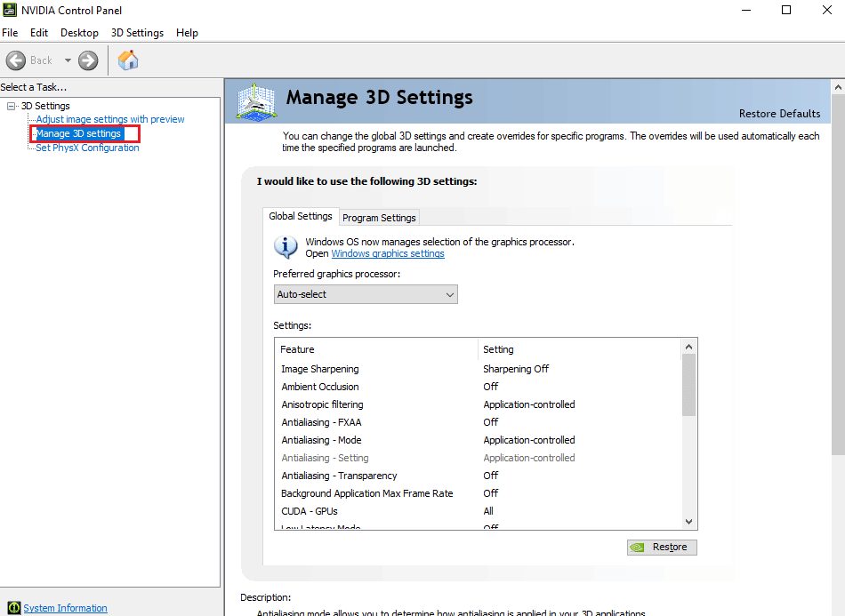
Task: Select the Image Sharpening row
Action: pyautogui.click(x=478, y=369)
